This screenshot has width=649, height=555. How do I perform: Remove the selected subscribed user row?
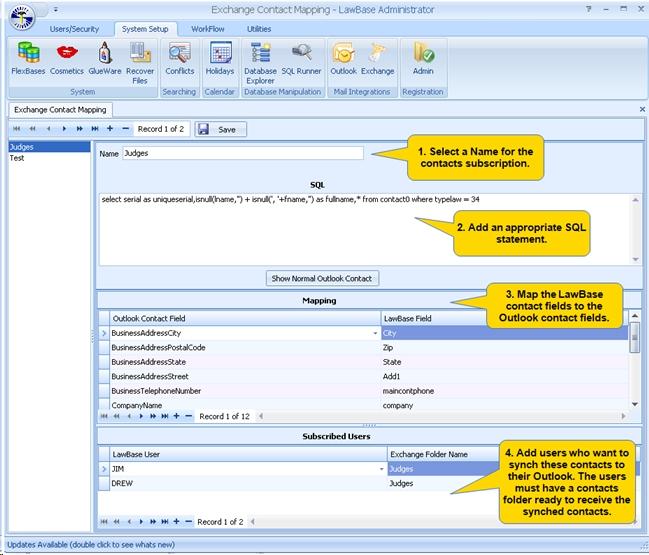(189, 521)
